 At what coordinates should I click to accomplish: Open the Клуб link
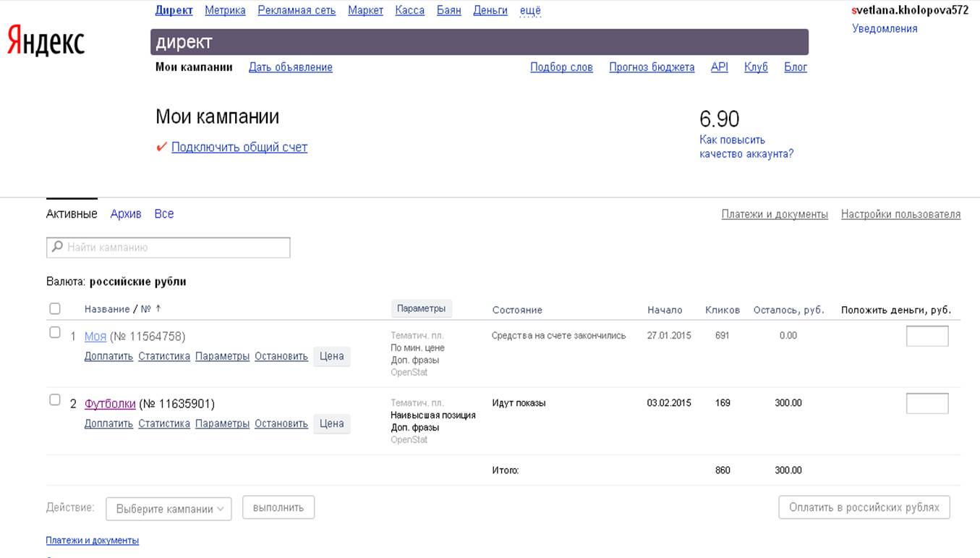tap(756, 67)
